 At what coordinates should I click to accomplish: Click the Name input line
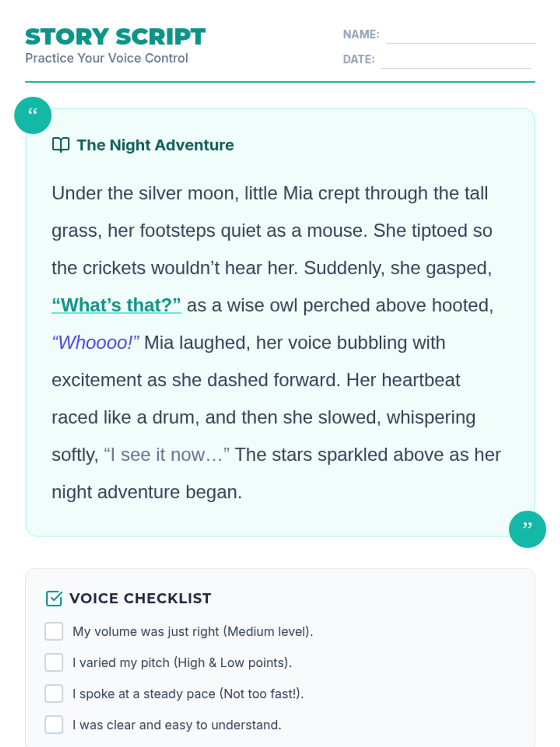click(460, 35)
